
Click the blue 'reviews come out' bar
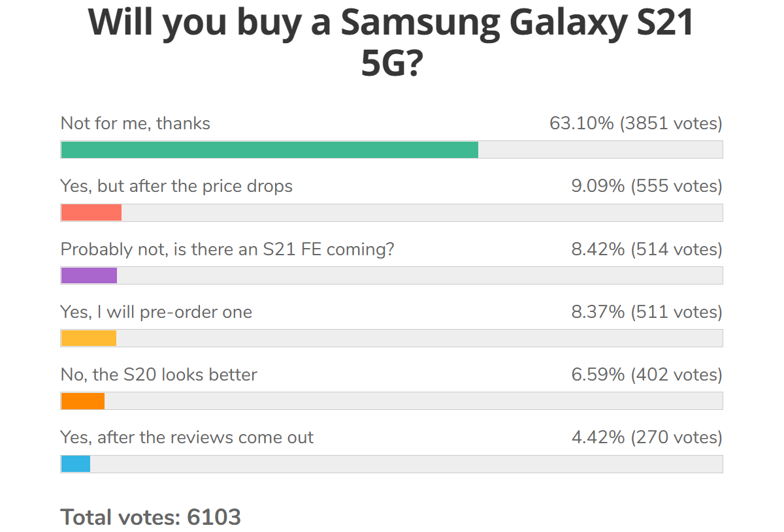(x=76, y=463)
